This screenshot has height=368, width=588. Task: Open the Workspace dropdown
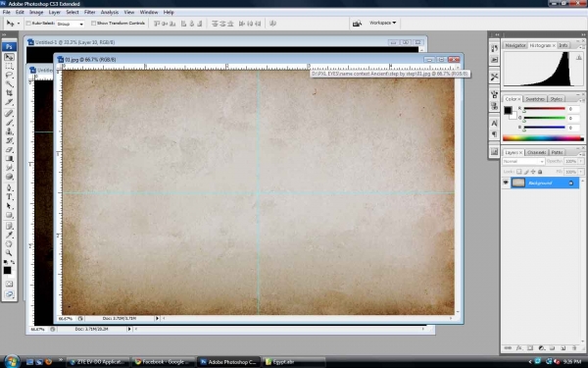(382, 23)
